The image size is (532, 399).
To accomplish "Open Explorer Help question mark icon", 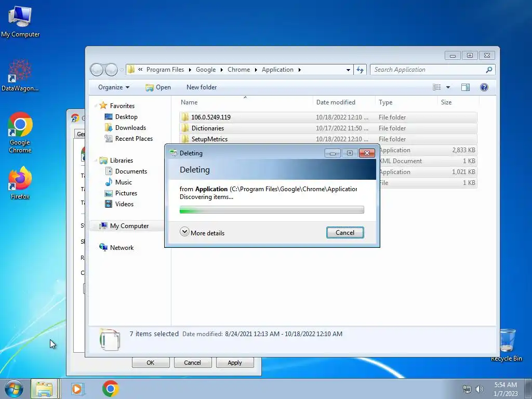I will click(x=484, y=87).
